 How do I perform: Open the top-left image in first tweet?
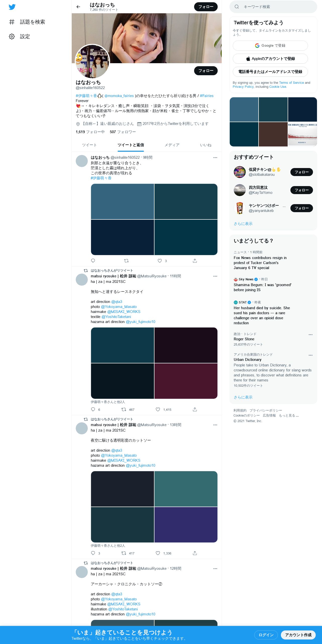point(122,202)
